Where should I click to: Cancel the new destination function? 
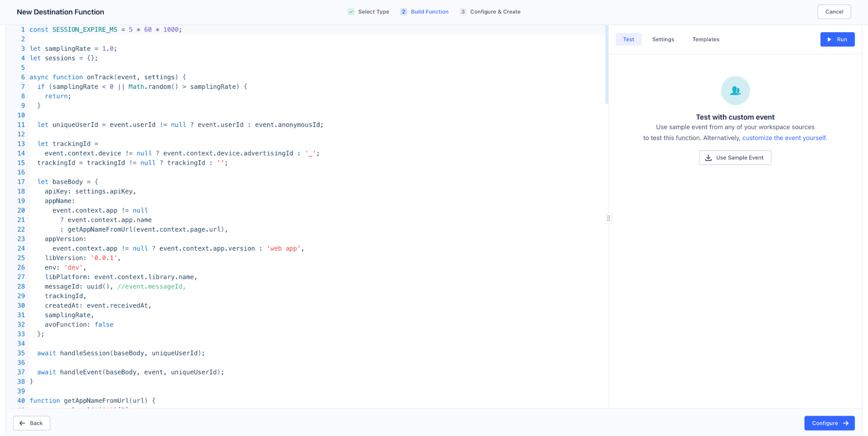click(x=834, y=12)
